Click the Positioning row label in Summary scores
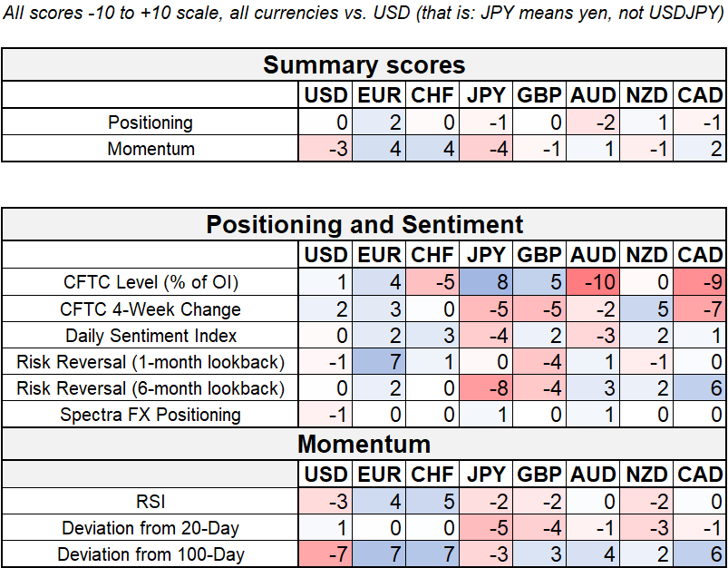This screenshot has width=728, height=568. pyautogui.click(x=151, y=122)
